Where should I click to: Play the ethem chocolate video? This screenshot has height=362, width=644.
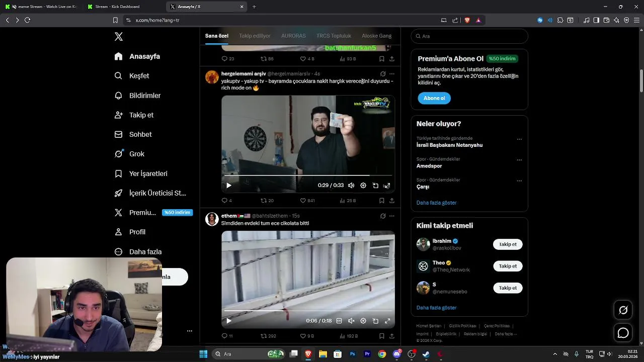(x=228, y=321)
